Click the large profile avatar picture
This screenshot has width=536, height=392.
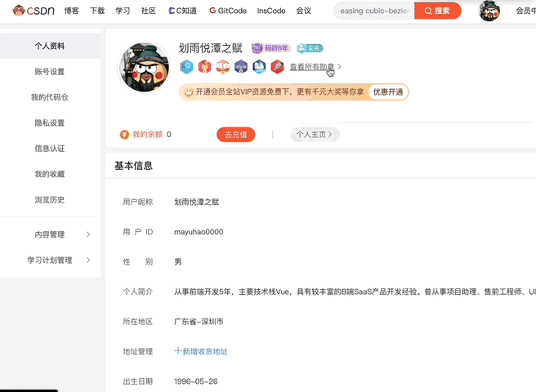coord(145,67)
